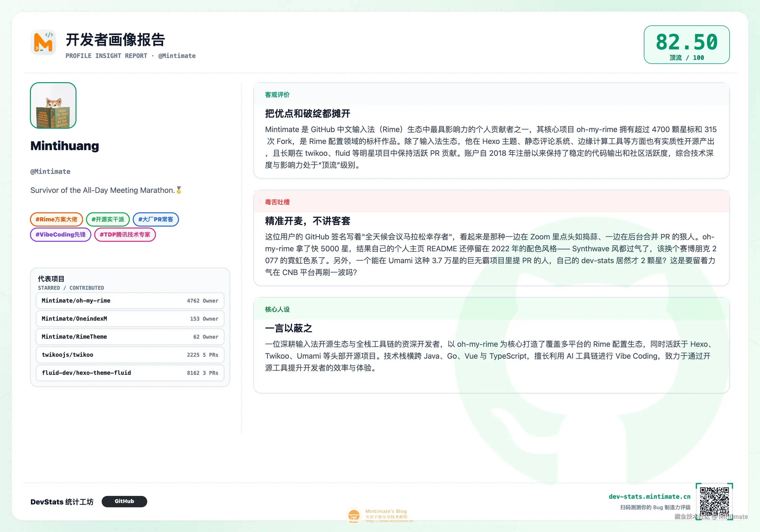Click the 客观评价 section label
The width and height of the screenshot is (760, 532).
[277, 95]
